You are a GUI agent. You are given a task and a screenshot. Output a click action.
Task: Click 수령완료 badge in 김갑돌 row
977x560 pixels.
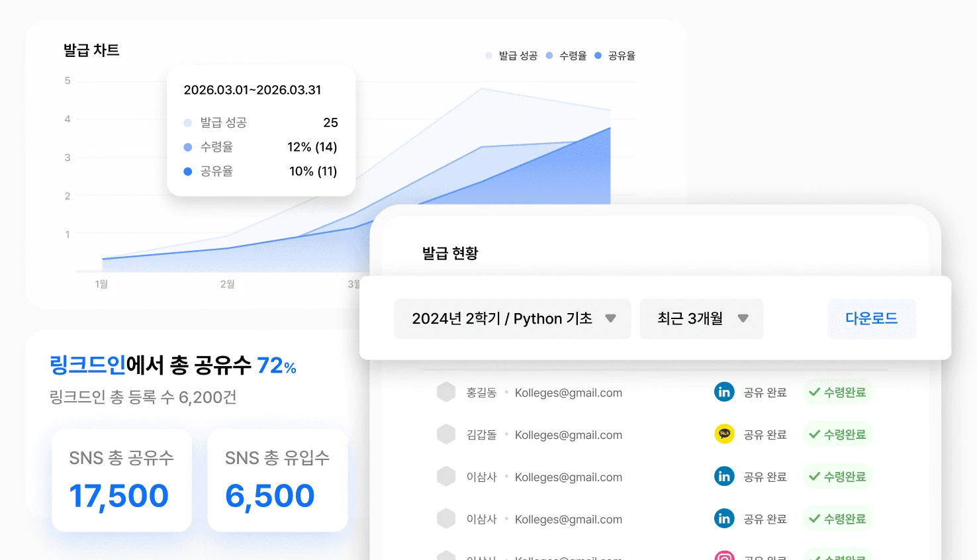point(837,434)
